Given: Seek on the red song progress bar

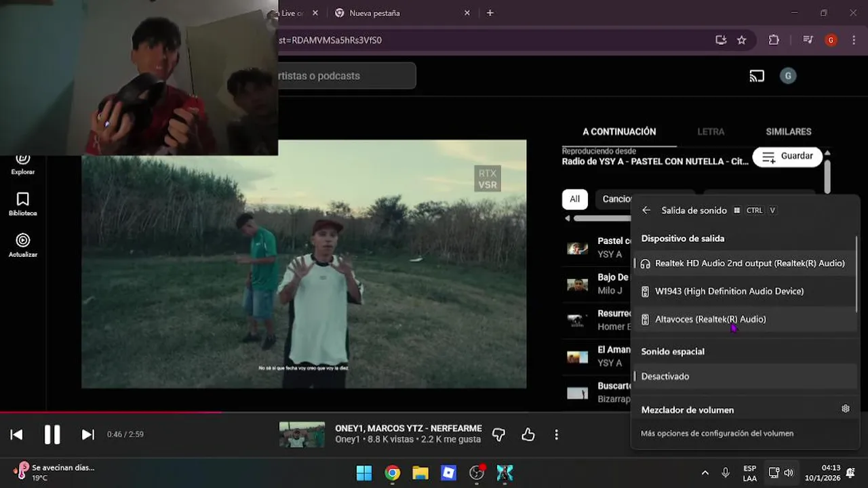Looking at the screenshot, I should (x=111, y=412).
